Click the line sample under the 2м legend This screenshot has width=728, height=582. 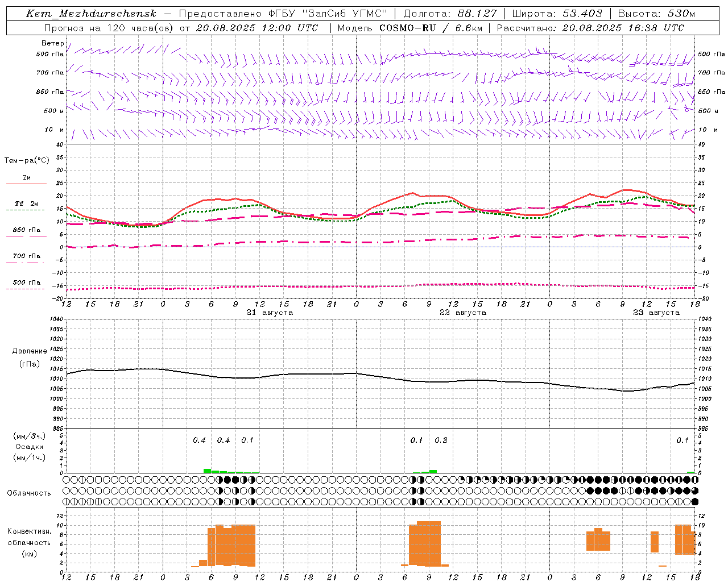26,184
